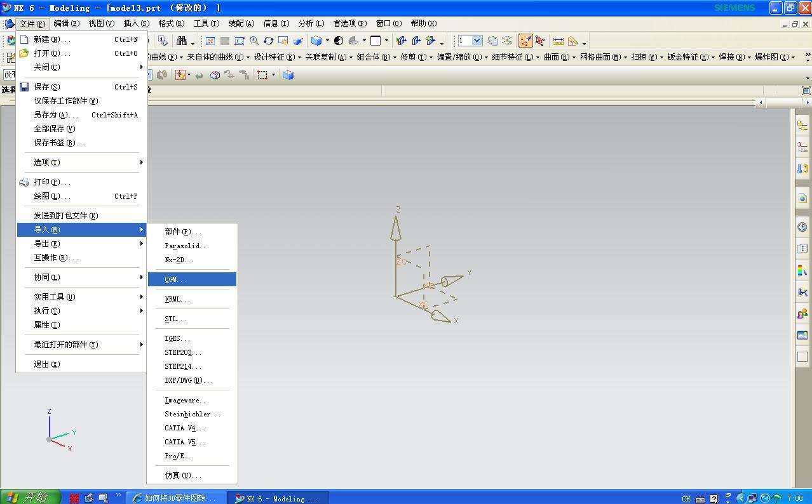Image resolution: width=812 pixels, height=504 pixels.
Task: Select the Zoom area tool icon
Action: 240,41
